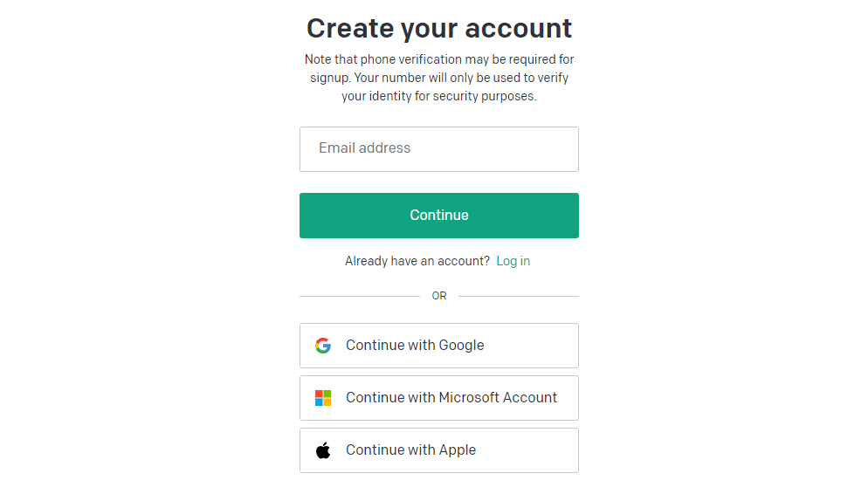Click the "Email address" placeholder text

coord(365,148)
